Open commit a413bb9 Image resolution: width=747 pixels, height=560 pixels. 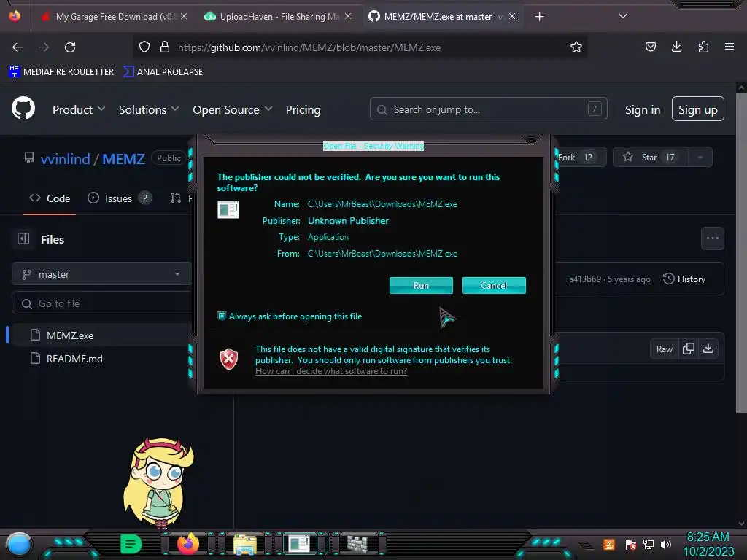[x=584, y=279]
